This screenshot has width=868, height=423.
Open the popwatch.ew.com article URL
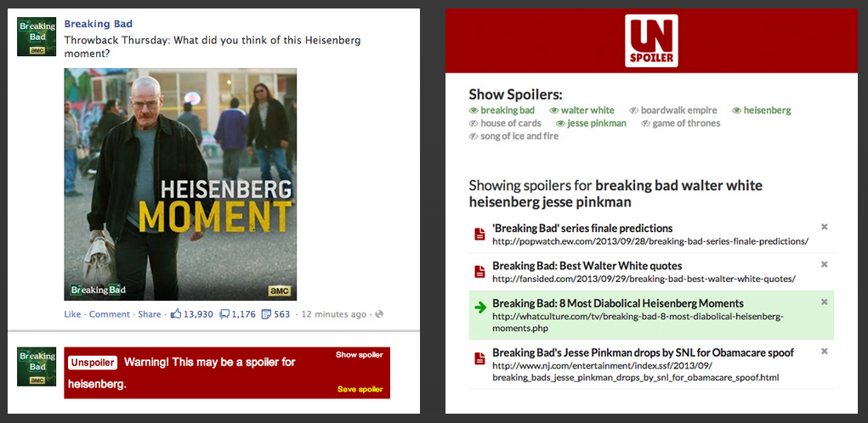coord(650,241)
